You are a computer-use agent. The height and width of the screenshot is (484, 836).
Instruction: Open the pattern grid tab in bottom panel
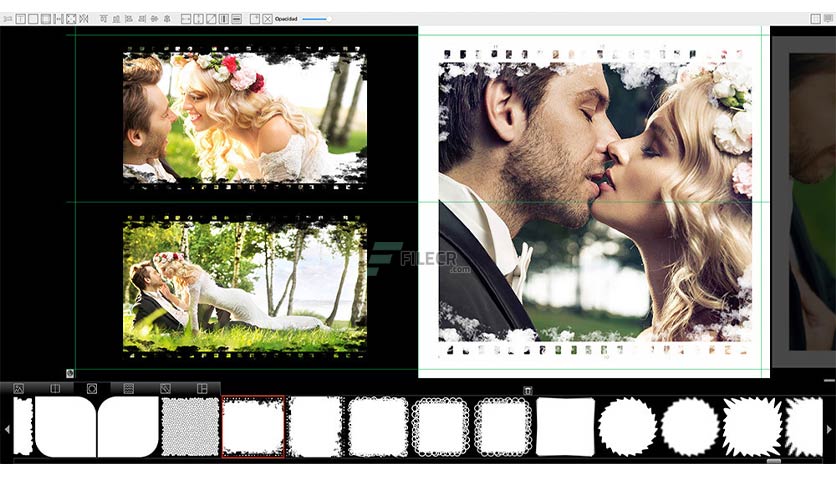128,389
